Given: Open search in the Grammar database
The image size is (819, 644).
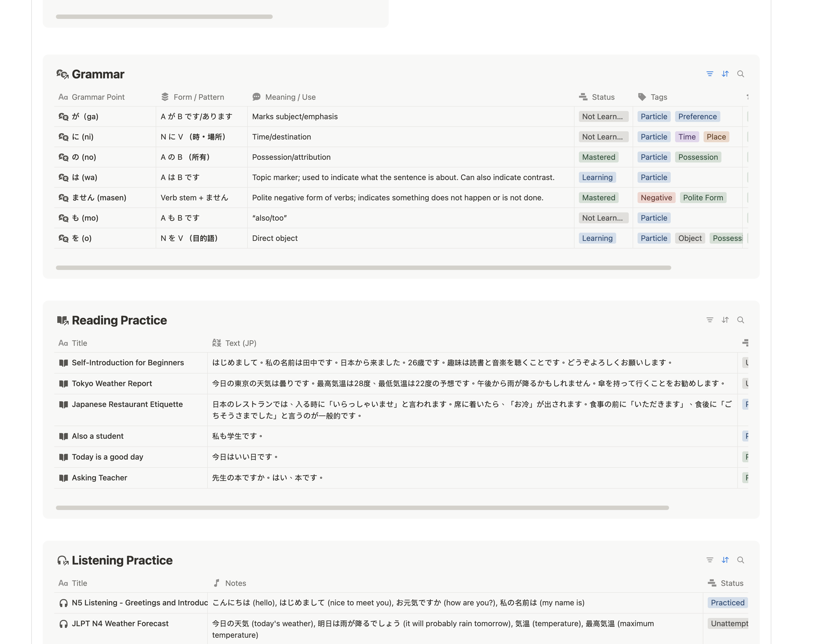Looking at the screenshot, I should click(x=740, y=74).
